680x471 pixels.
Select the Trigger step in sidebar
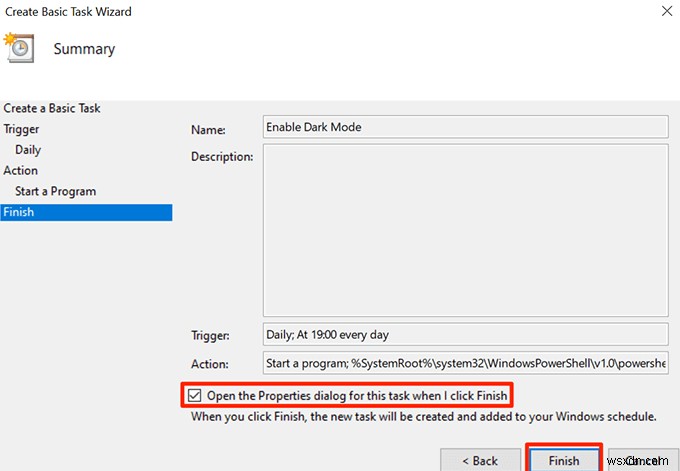(21, 129)
